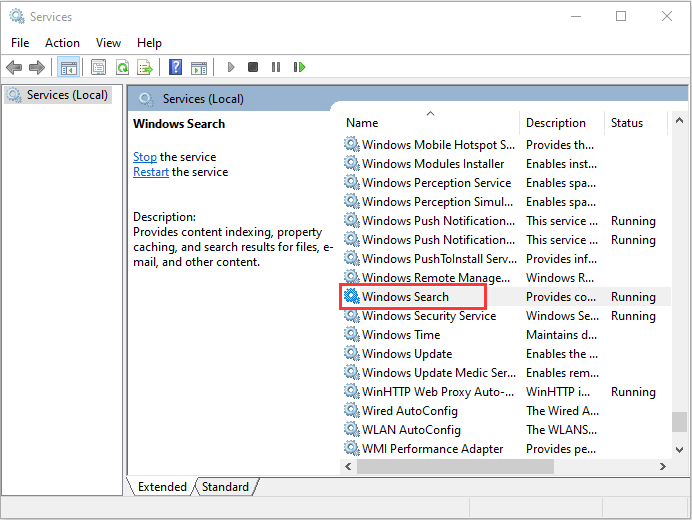This screenshot has height=520, width=692.
Task: Click gear icon of Windows Time
Action: [x=352, y=334]
